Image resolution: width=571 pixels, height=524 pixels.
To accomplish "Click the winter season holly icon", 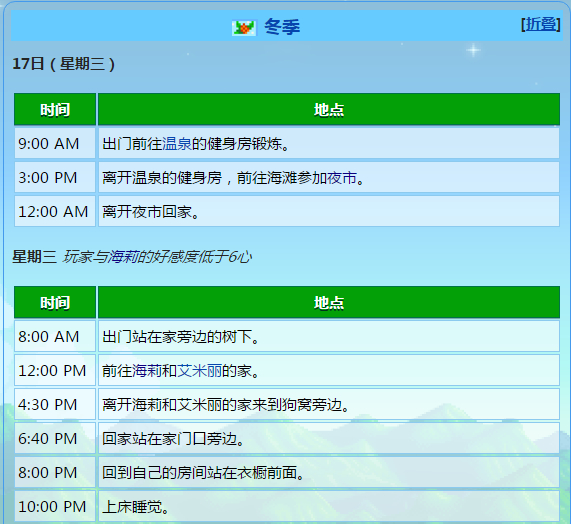I will (244, 28).
